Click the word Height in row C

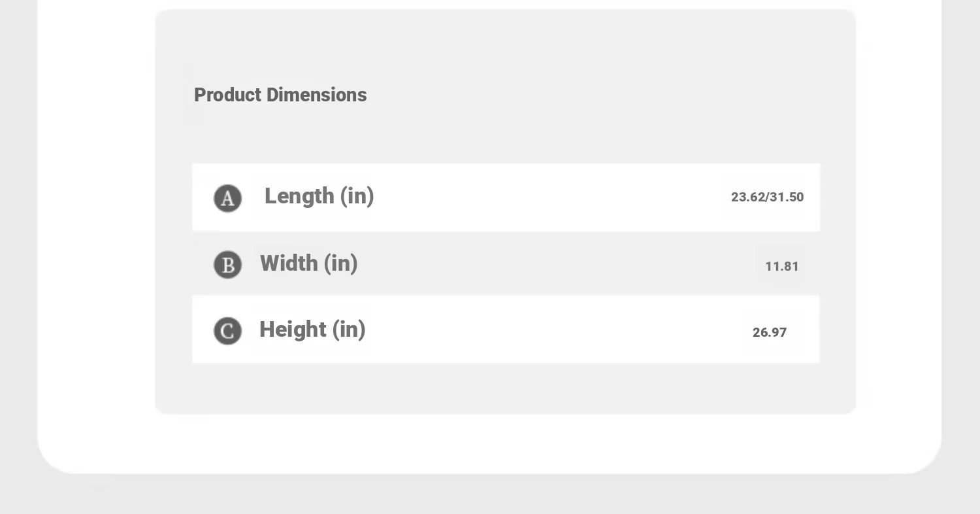293,330
